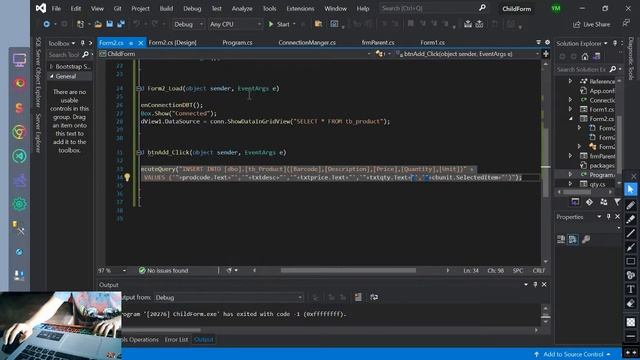Click the Property Pages wrench icon

pyautogui.click(x=586, y=240)
